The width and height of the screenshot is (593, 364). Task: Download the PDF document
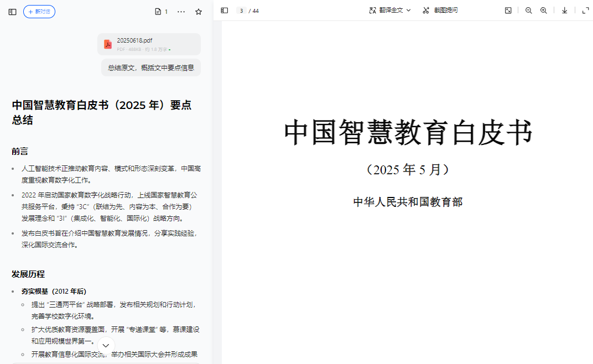(x=564, y=10)
